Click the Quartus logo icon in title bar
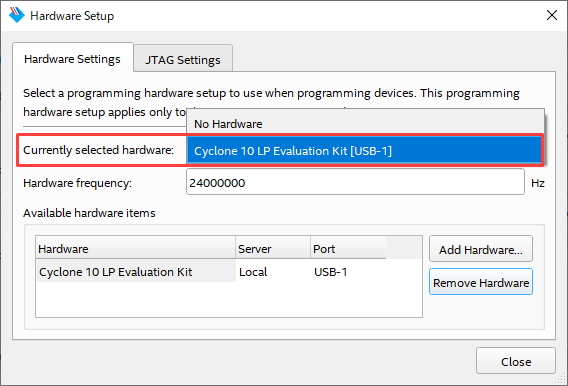Screen dimensions: 568x386 (x=16, y=15)
